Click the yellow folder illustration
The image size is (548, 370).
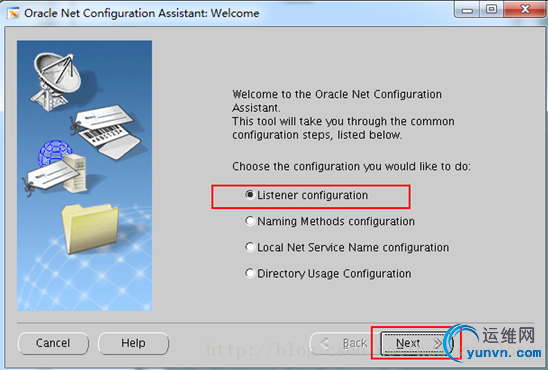[x=90, y=229]
